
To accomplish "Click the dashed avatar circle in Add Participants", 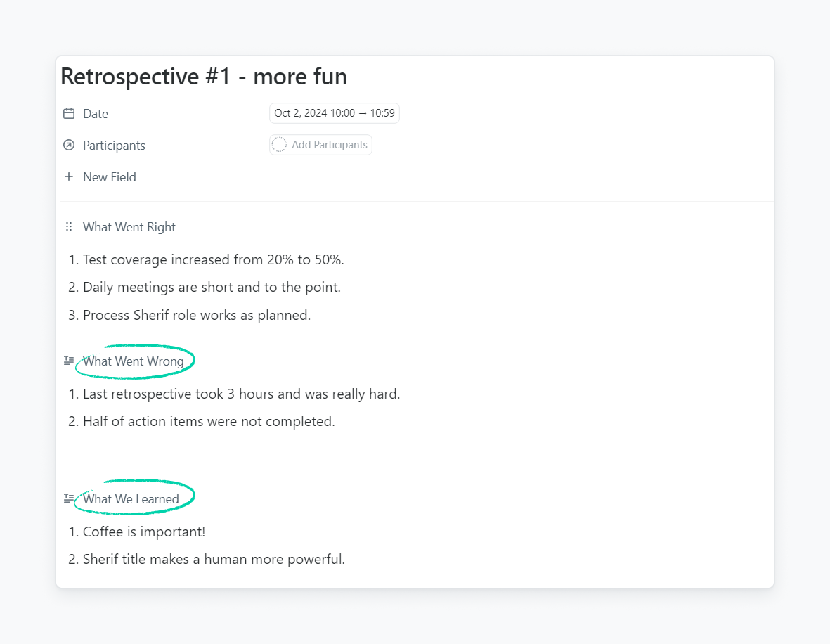I will tap(279, 145).
